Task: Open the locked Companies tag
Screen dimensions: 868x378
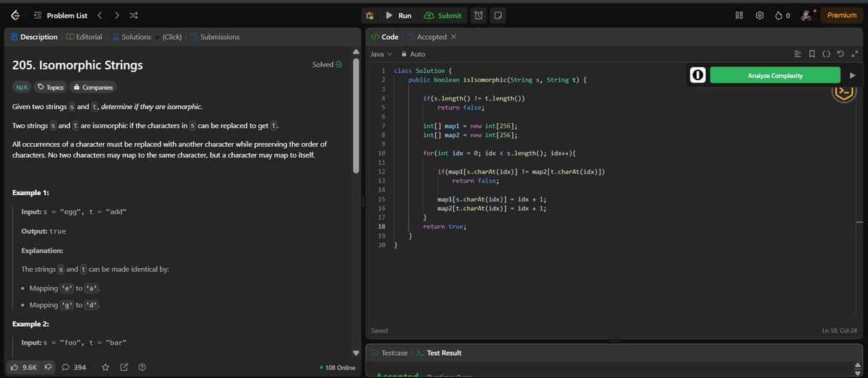Action: 93,87
